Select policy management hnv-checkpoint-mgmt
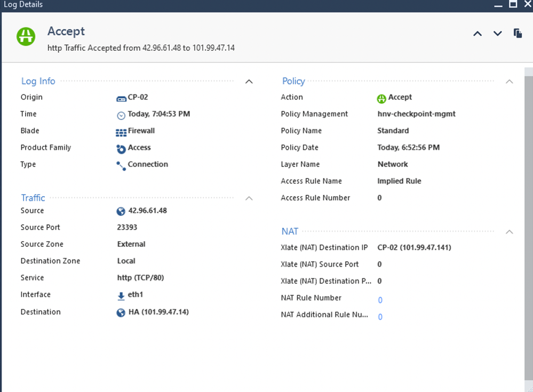The width and height of the screenshot is (533, 392). [x=416, y=114]
